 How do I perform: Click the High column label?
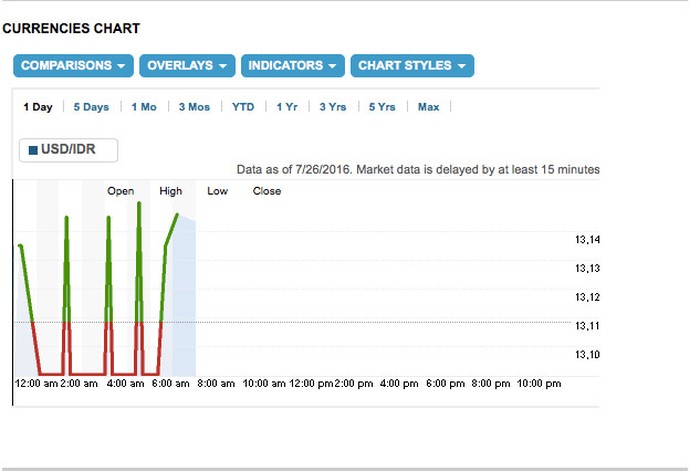(170, 191)
